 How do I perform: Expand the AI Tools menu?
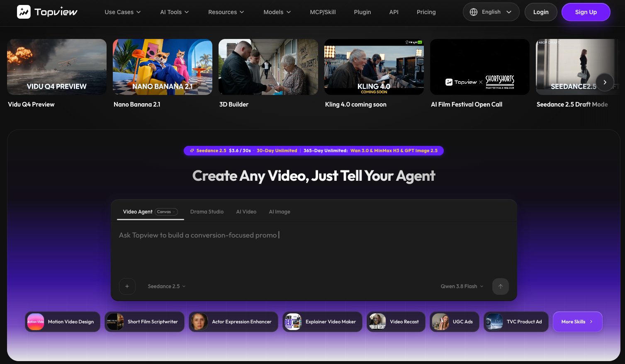click(175, 12)
